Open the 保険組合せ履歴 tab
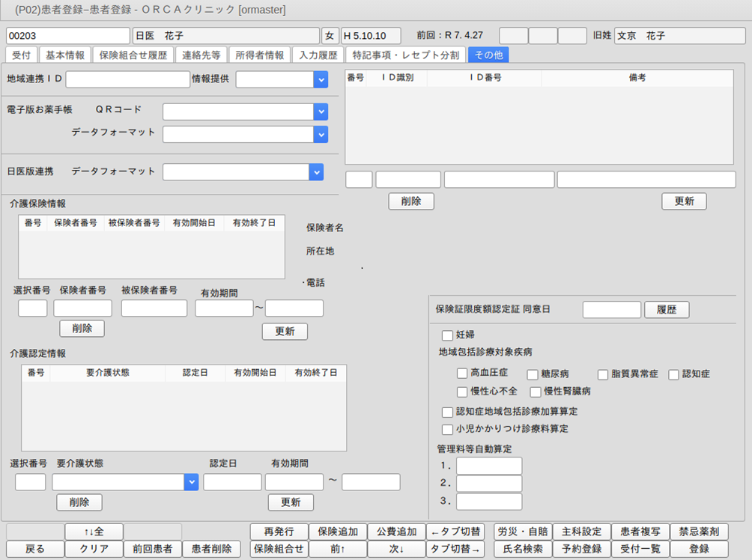Screen dimensions: 752x560 (x=134, y=55)
